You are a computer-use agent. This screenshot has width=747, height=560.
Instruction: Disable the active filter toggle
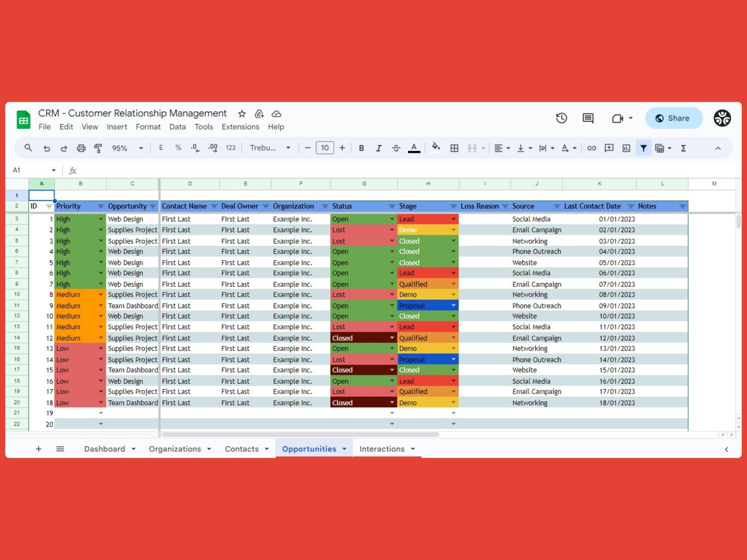pyautogui.click(x=643, y=148)
